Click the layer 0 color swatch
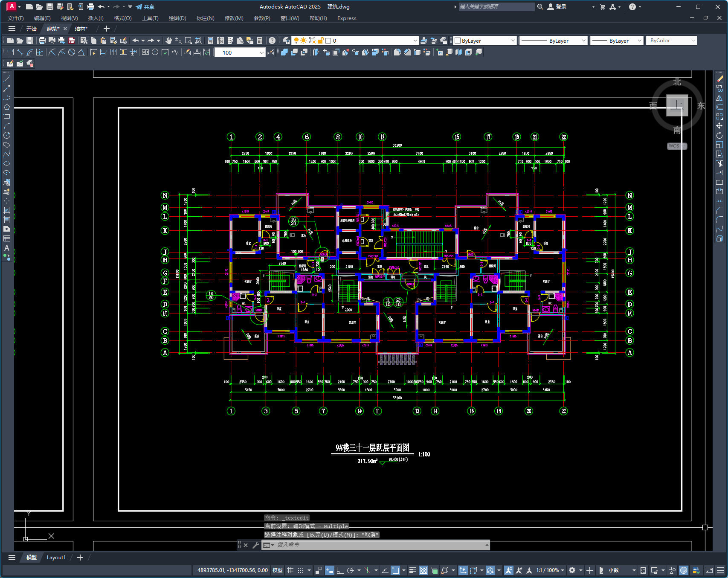 (328, 41)
